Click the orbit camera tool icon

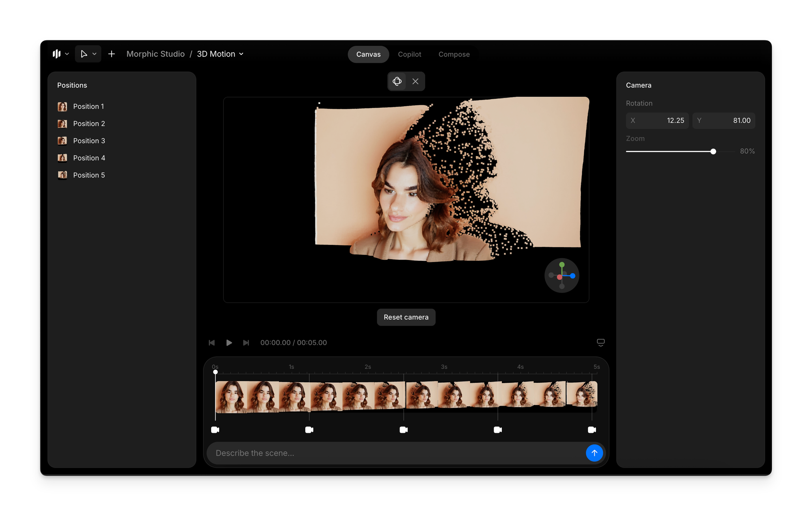397,81
